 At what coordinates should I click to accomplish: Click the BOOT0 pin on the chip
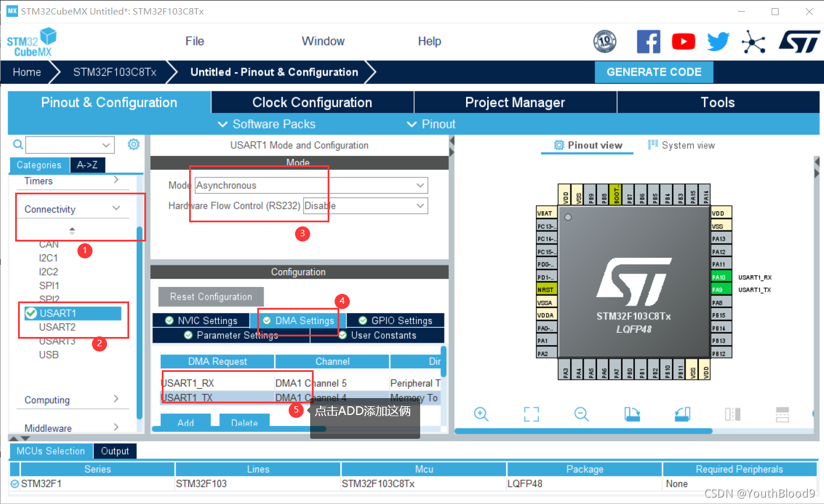click(616, 194)
